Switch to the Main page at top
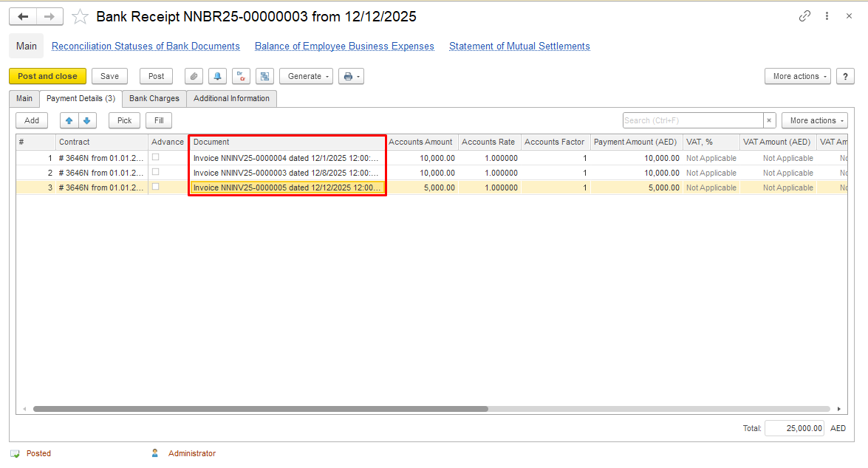The width and height of the screenshot is (868, 468). click(x=27, y=46)
